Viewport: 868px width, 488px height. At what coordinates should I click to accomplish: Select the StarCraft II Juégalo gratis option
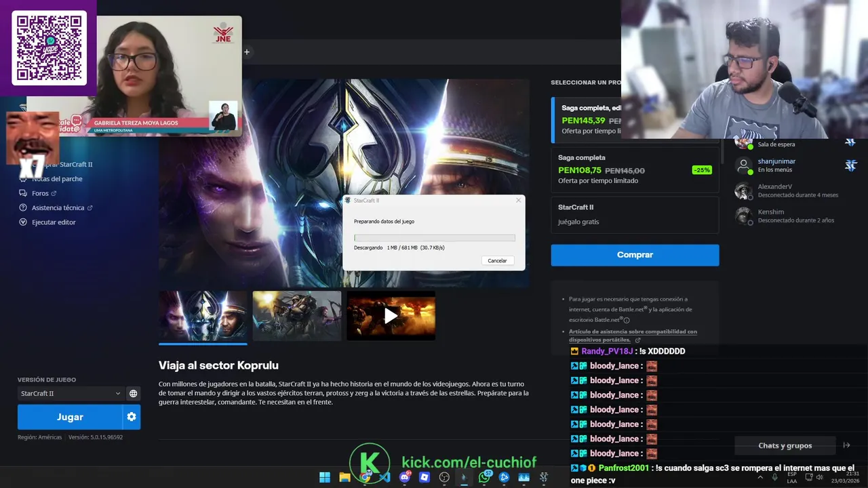635,215
